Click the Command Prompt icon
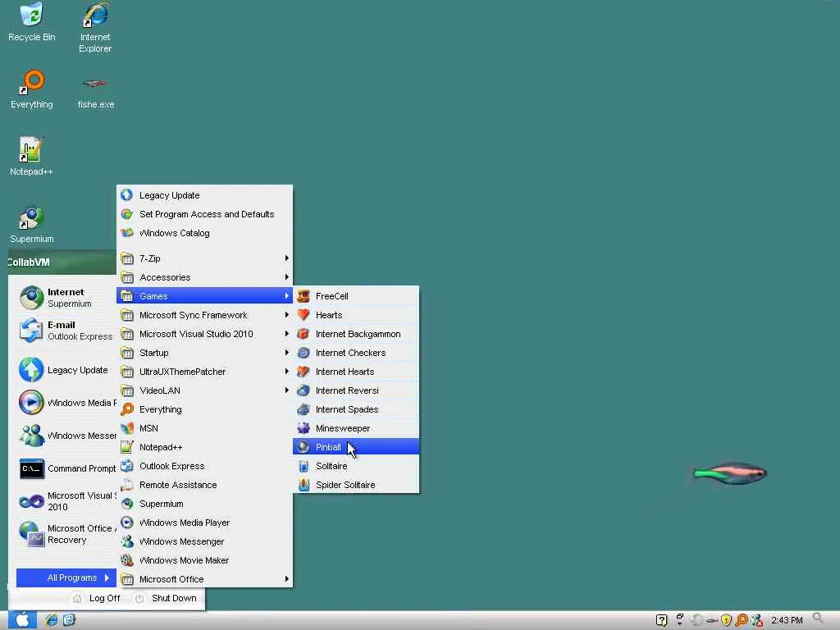The image size is (840, 630). 32,468
